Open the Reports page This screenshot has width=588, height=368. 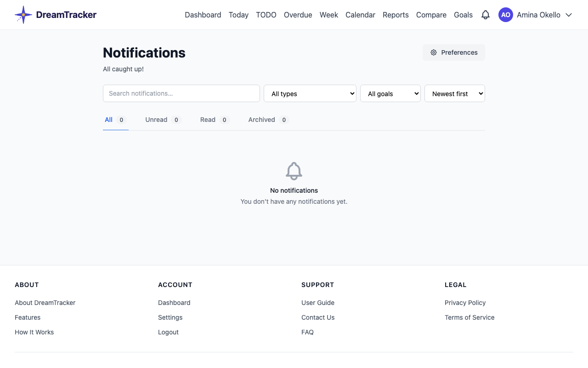pos(396,15)
